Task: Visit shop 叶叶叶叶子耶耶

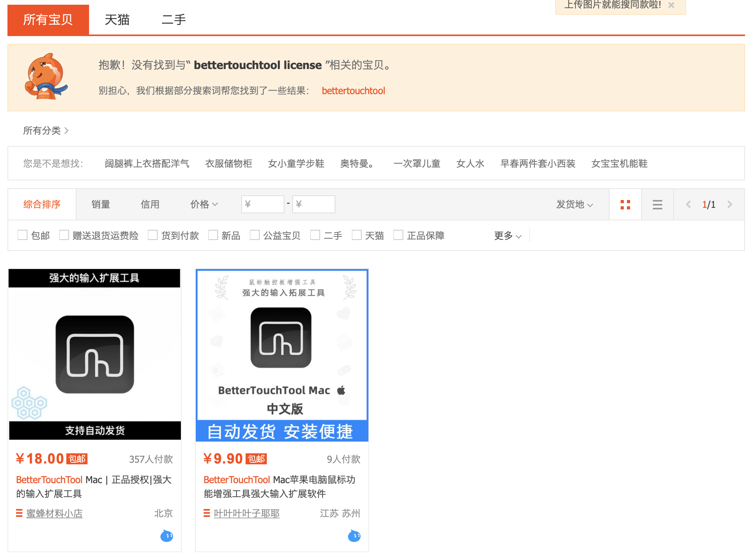Action: coord(247,513)
